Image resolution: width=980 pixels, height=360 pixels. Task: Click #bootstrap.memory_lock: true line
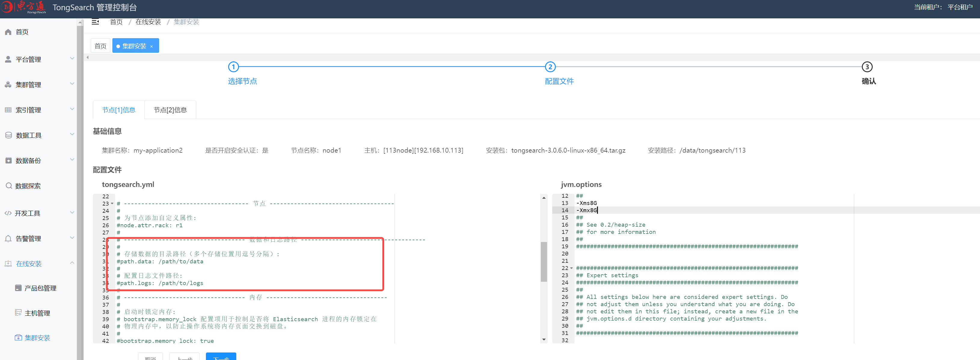[165, 340]
